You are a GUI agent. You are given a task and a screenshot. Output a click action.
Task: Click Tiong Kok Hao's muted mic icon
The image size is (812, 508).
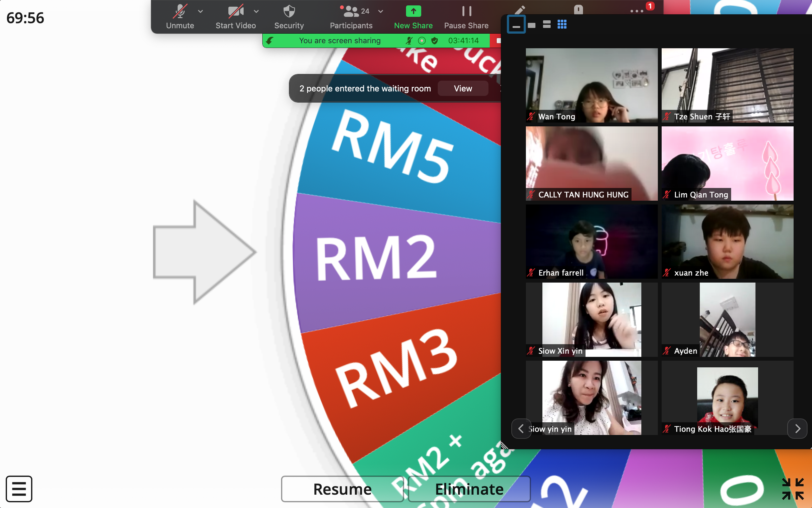click(x=667, y=429)
